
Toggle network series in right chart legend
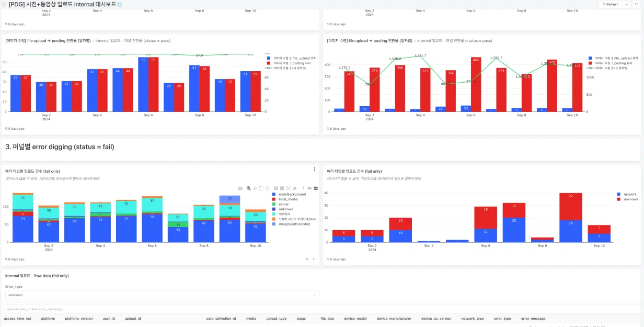[x=626, y=194]
